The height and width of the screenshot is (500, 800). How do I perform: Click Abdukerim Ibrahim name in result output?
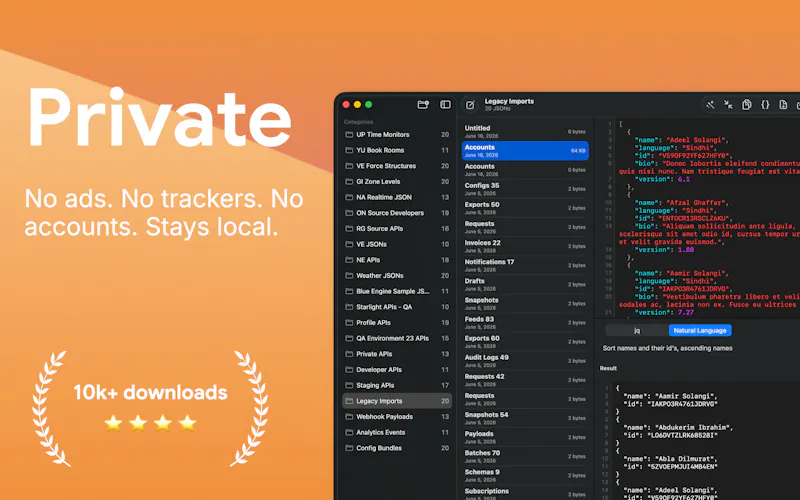point(694,428)
